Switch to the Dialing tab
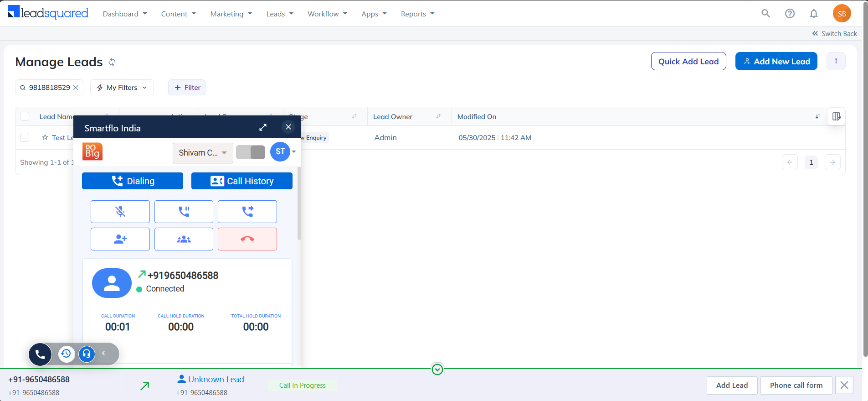The width and height of the screenshot is (868, 401). pos(133,181)
